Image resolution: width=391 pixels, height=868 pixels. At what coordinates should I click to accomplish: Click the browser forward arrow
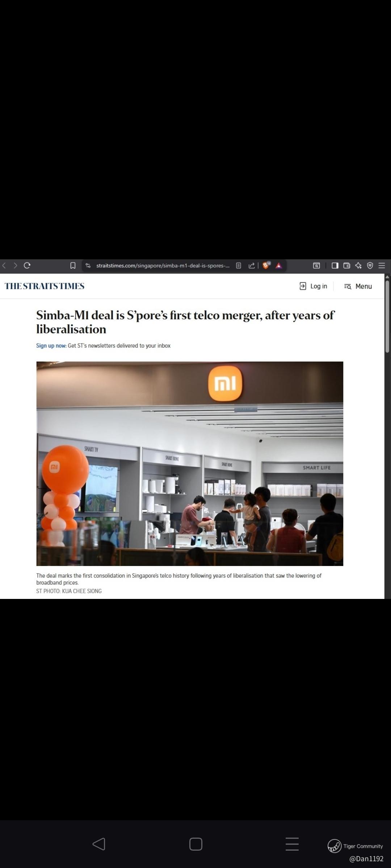(x=15, y=265)
